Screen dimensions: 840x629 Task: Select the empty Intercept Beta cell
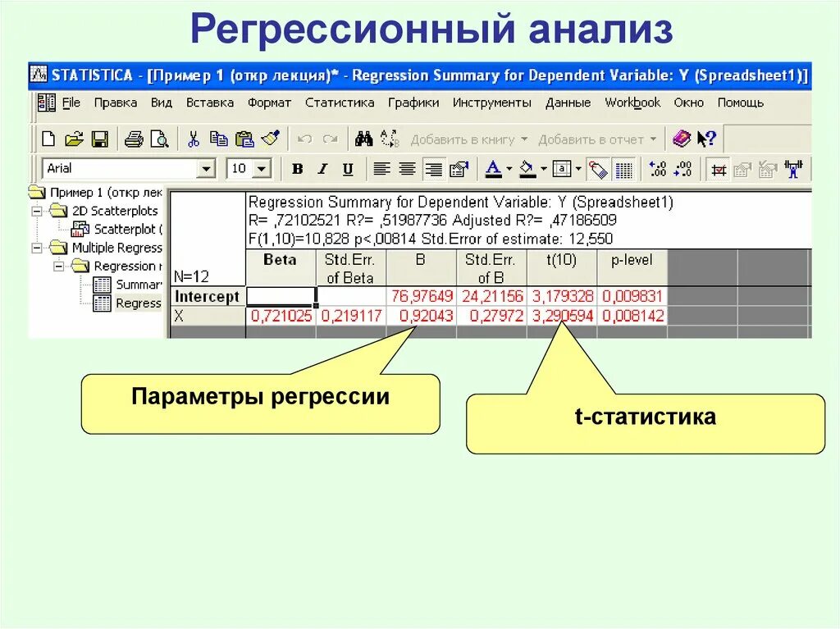tap(281, 296)
